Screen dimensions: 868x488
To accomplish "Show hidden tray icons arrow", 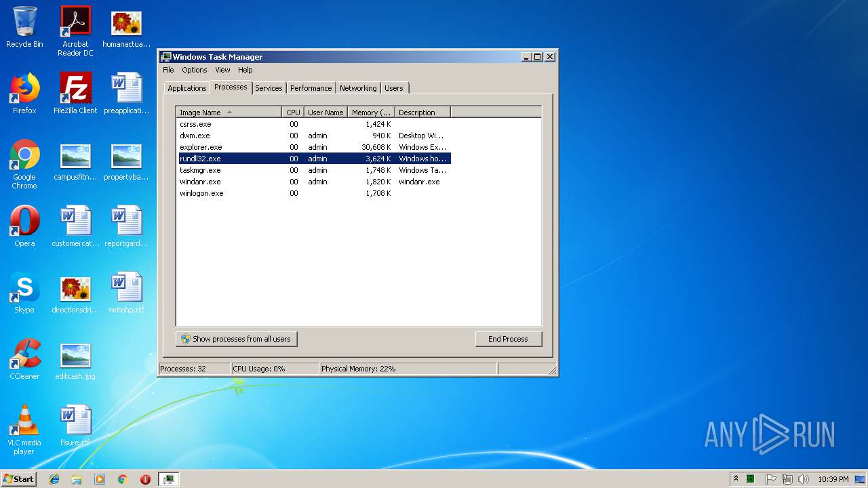I will (736, 479).
